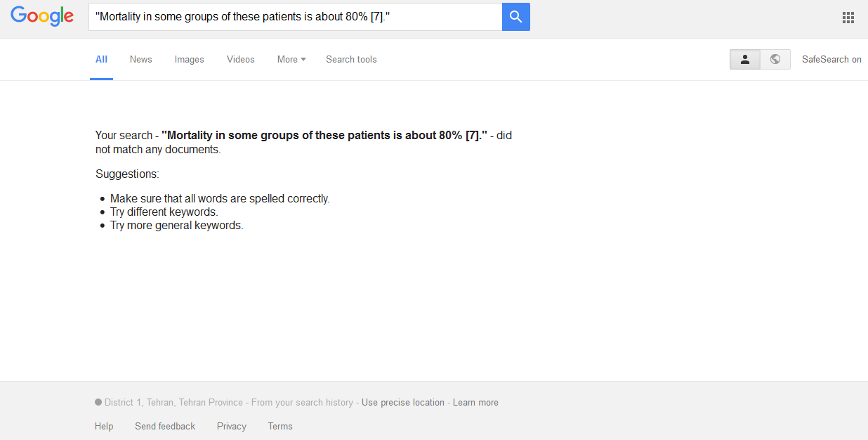Switch to global results globe icon

[x=775, y=60]
